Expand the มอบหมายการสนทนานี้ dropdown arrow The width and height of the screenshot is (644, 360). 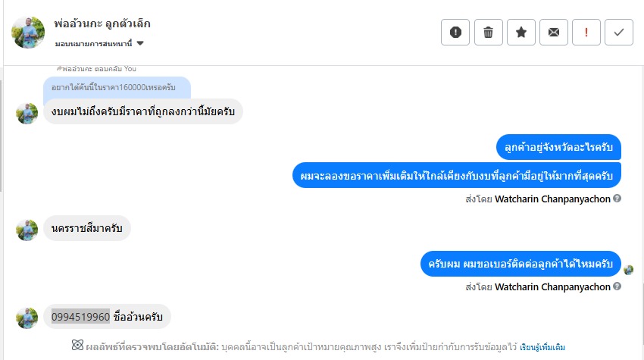click(x=140, y=43)
